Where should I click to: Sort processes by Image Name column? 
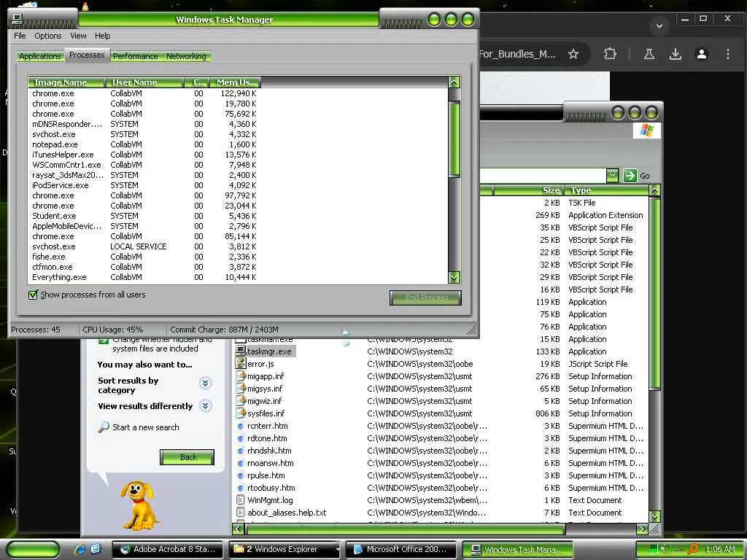tap(66, 82)
